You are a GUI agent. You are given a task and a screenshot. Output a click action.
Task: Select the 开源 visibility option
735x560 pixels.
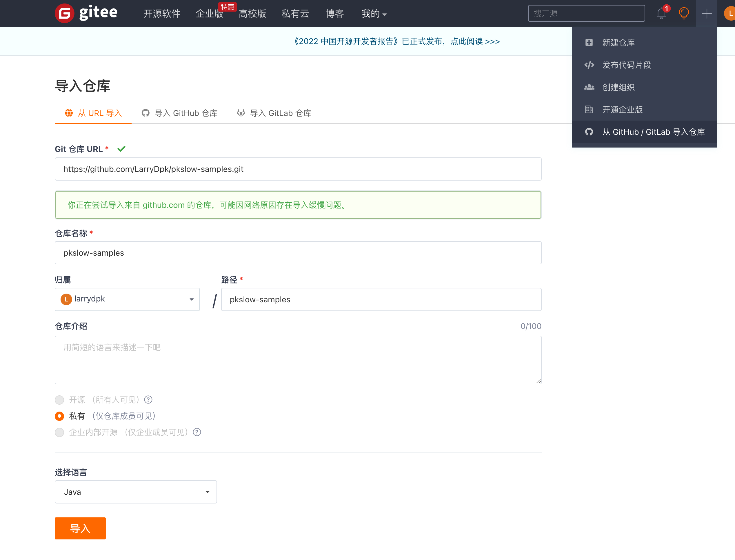pos(59,400)
